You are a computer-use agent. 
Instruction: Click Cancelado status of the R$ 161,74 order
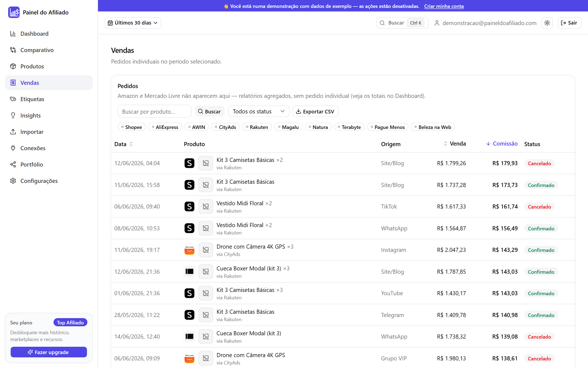coord(539,207)
